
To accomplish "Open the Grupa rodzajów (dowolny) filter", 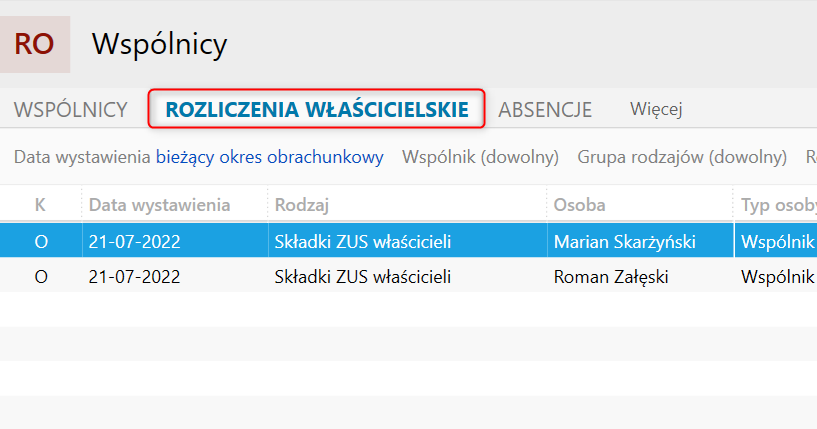I will 682,157.
